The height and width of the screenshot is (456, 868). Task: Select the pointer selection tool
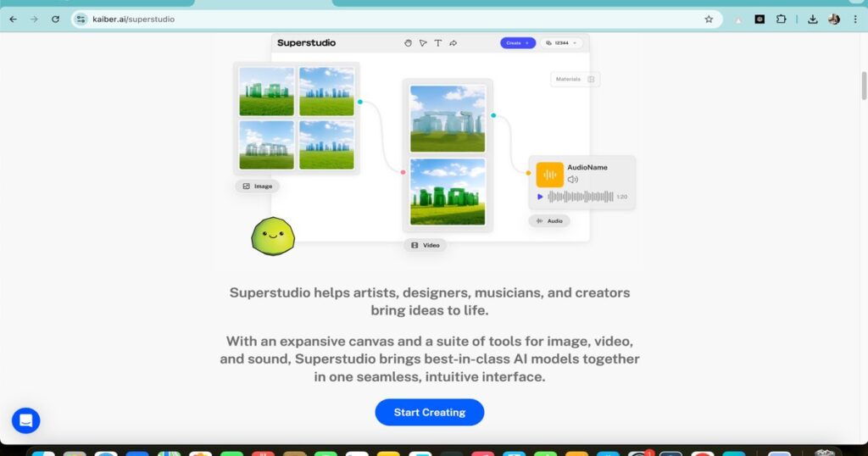pos(423,43)
